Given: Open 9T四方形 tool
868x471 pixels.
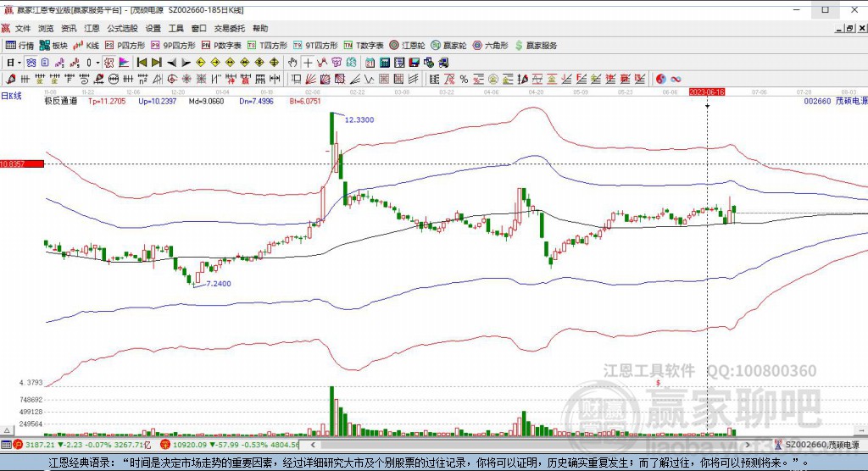Looking at the screenshot, I should click(315, 46).
